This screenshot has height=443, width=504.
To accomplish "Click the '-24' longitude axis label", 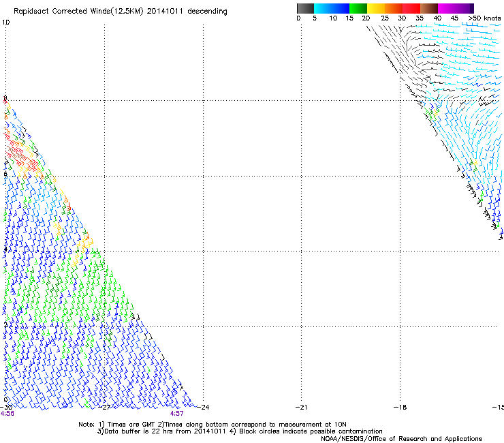I will tap(203, 408).
